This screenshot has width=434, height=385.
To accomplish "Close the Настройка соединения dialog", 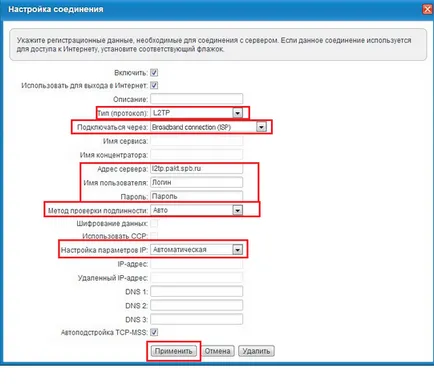I will click(x=427, y=9).
